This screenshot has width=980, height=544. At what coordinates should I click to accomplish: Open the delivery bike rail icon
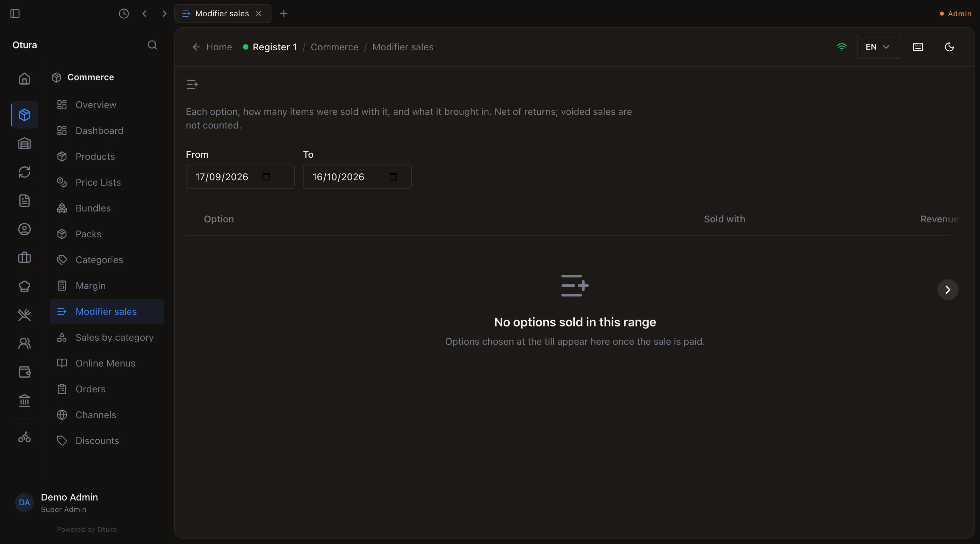click(24, 437)
